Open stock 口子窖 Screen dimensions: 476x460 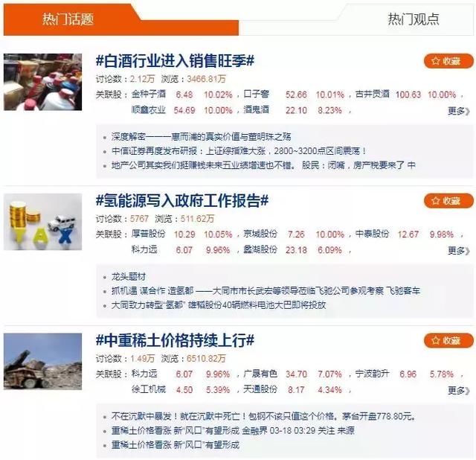tap(256, 95)
